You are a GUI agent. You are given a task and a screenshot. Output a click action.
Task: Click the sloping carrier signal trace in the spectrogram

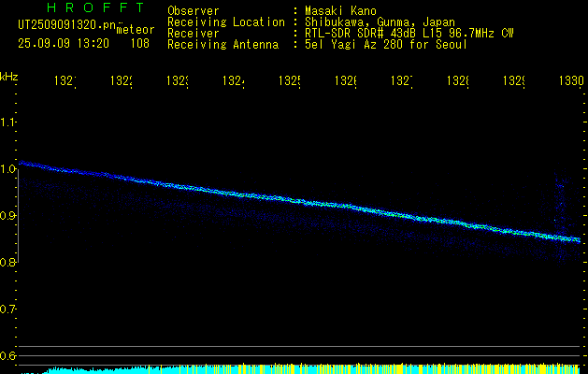coord(300,201)
